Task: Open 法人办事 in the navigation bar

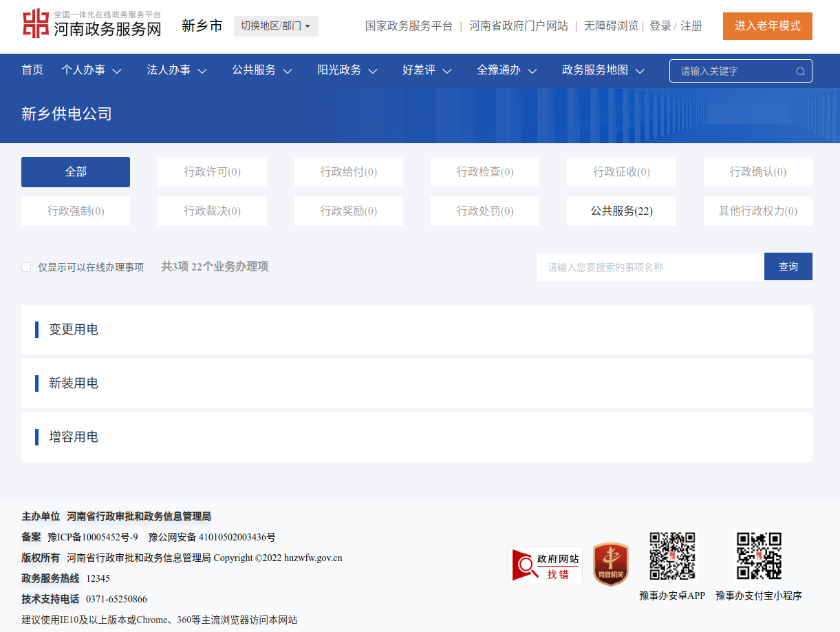Action: pos(169,70)
